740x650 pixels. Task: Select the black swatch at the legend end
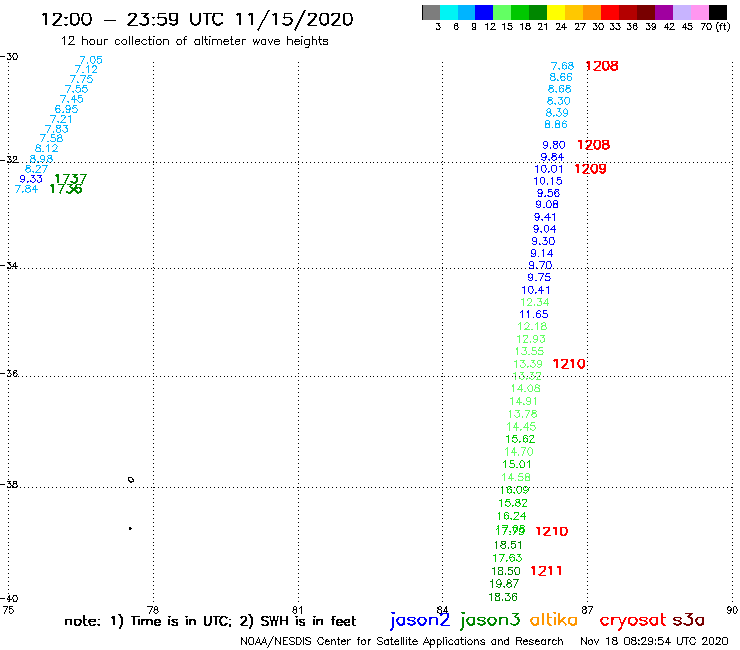718,12
